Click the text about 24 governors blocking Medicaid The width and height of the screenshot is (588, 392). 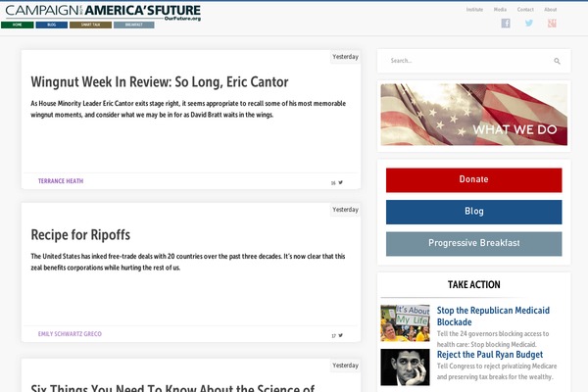point(493,339)
